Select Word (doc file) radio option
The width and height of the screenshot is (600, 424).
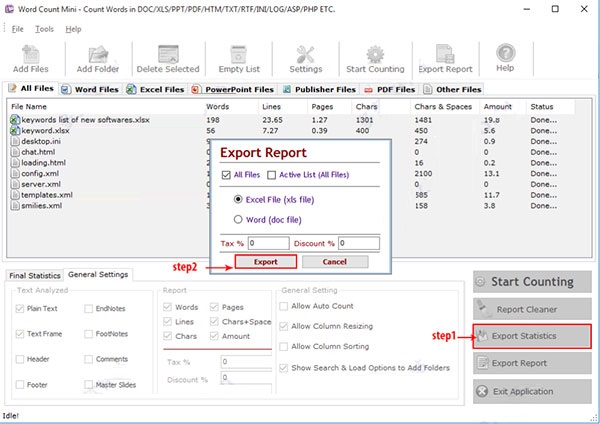pyautogui.click(x=237, y=219)
